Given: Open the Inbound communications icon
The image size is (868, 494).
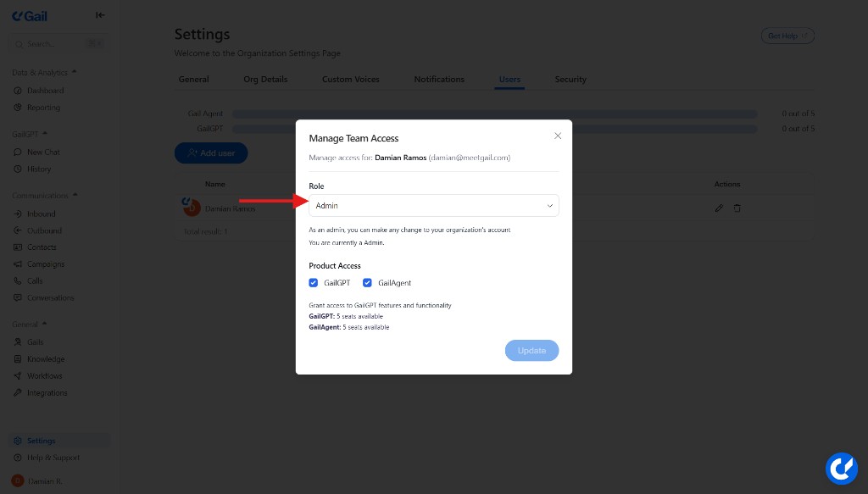Looking at the screenshot, I should [x=19, y=214].
